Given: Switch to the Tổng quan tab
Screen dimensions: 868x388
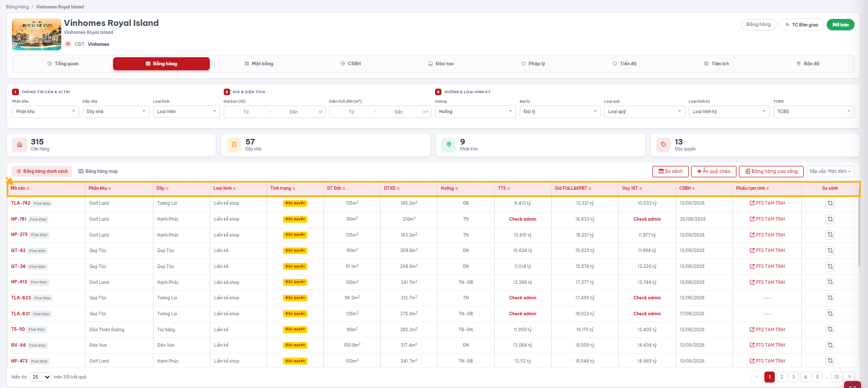Looking at the screenshot, I should pyautogui.click(x=63, y=64).
